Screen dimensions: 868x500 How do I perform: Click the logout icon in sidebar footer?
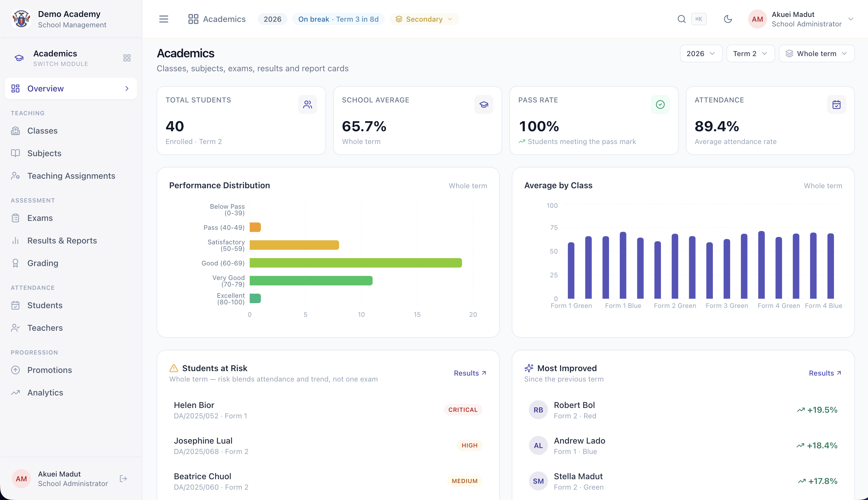[123, 478]
